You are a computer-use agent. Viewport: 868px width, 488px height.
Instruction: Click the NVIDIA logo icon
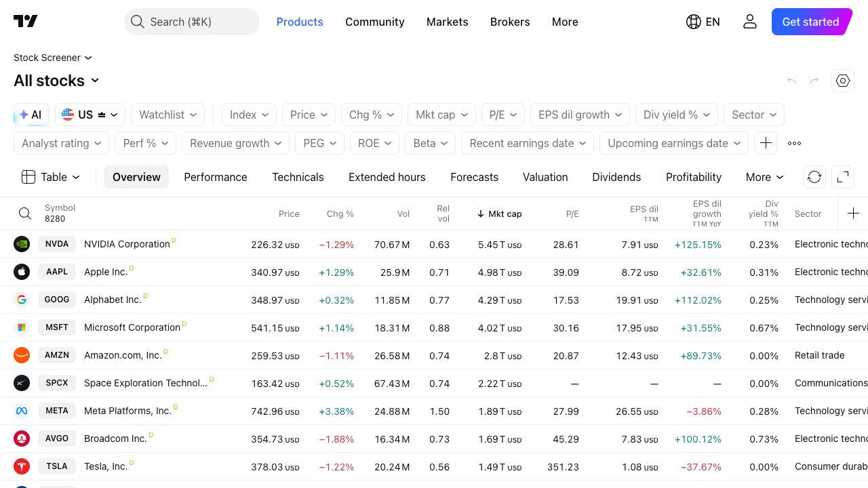coord(22,244)
